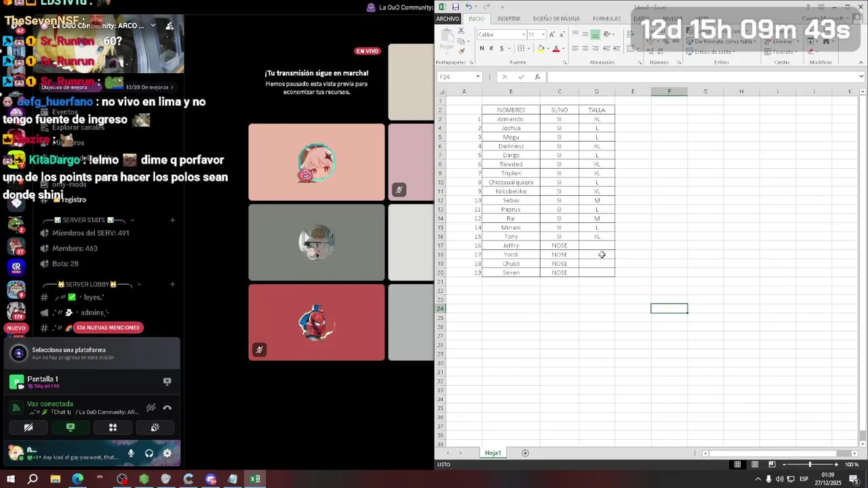Expand the formula bar with chevron
The image size is (868, 488).
point(861,77)
